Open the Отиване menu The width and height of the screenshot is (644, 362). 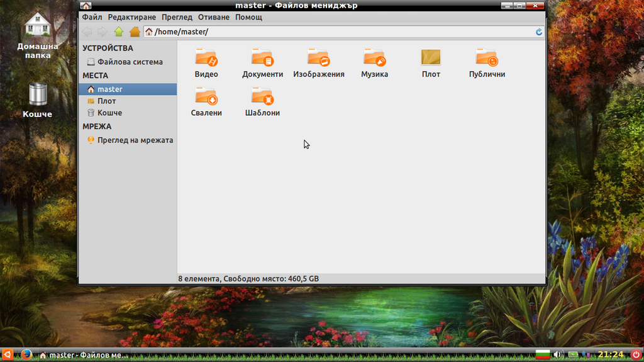[214, 17]
